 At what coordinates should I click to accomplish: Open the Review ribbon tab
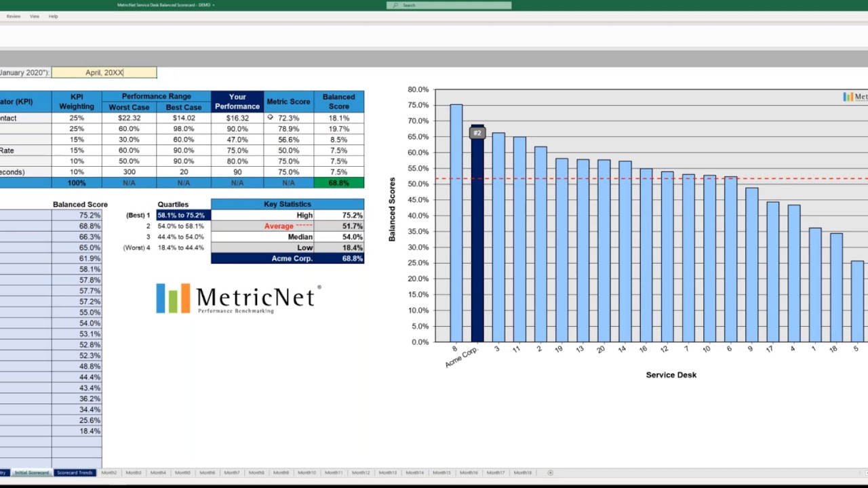coord(13,16)
